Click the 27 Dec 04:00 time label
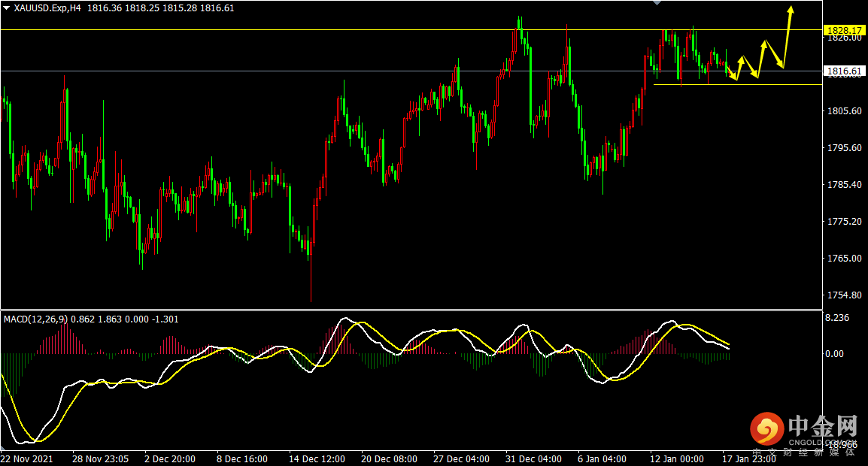 461,458
